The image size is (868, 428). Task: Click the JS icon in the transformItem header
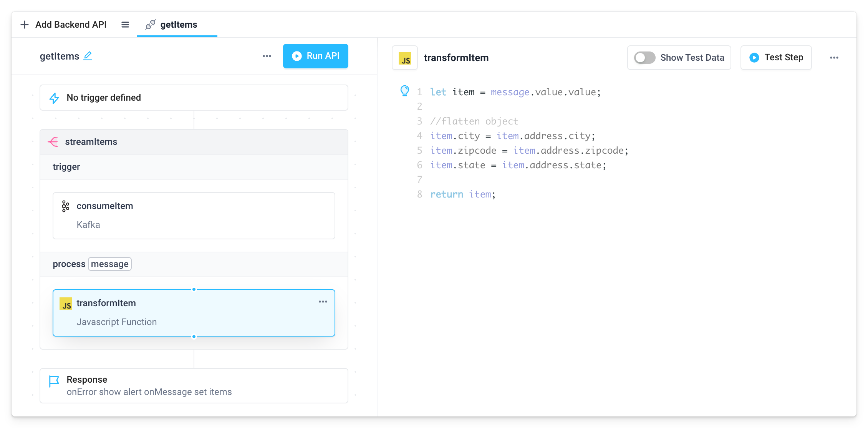click(405, 58)
